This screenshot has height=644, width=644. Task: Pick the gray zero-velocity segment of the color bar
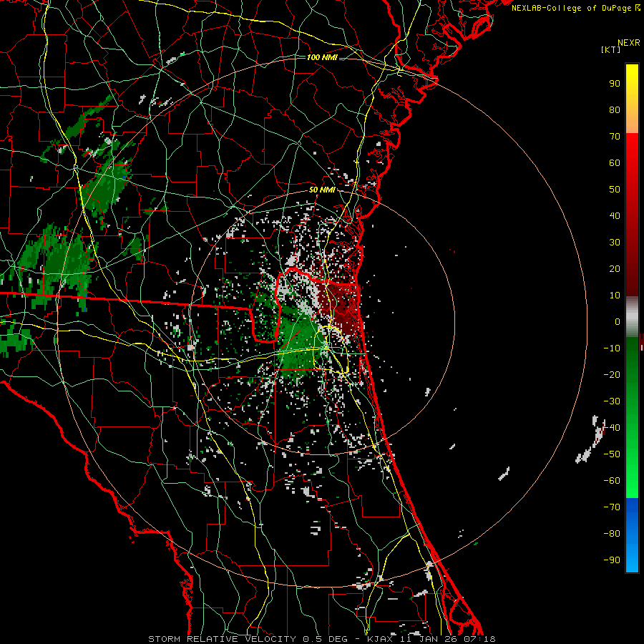632,316
